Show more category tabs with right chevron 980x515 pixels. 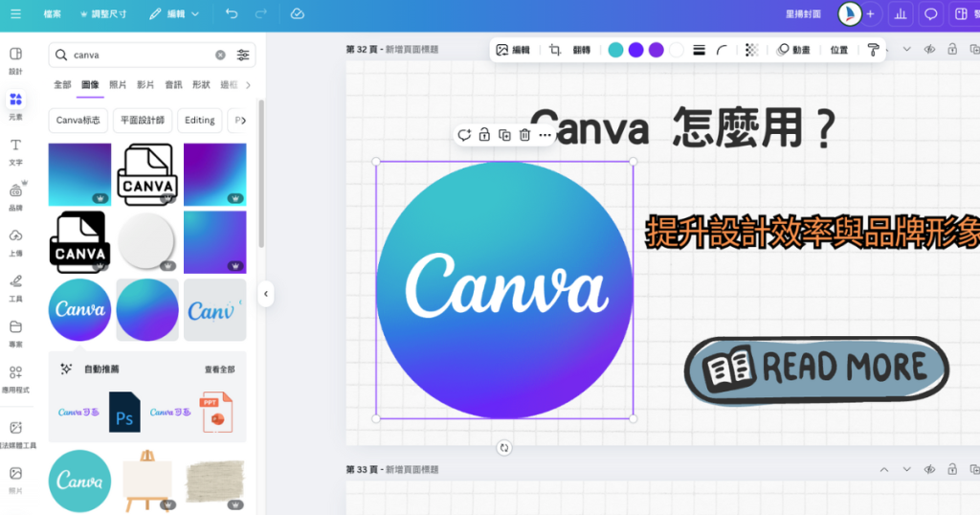point(248,85)
